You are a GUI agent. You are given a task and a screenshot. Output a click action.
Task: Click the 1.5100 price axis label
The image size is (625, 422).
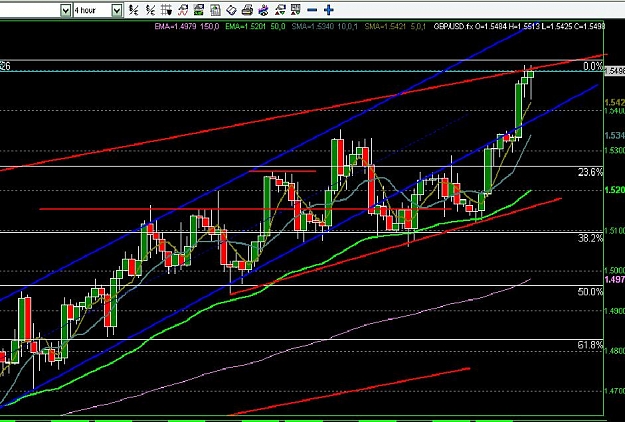click(615, 231)
